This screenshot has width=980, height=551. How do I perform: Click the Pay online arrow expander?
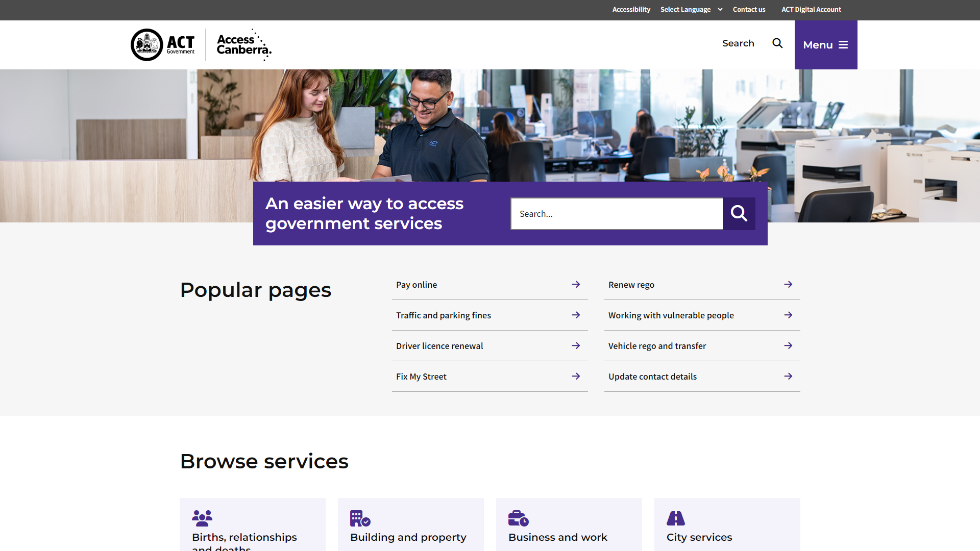pyautogui.click(x=575, y=285)
